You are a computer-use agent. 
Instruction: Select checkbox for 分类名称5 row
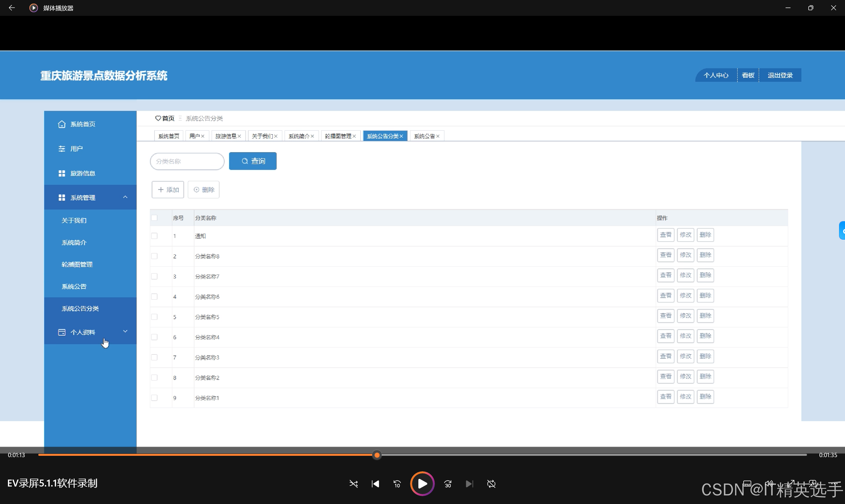[154, 317]
